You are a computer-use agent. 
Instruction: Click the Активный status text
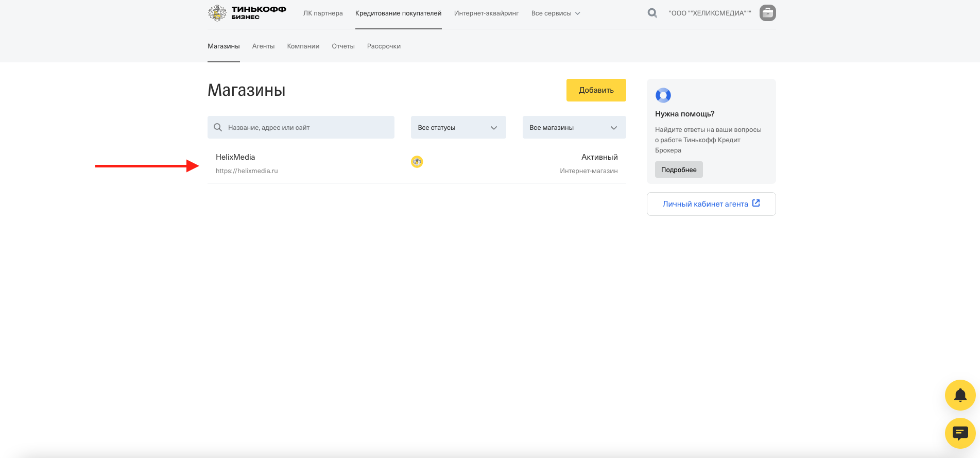[599, 157]
